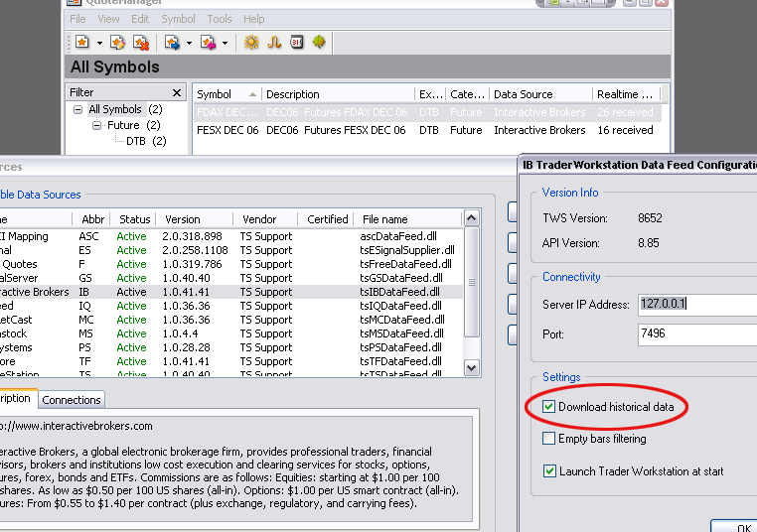Click the data sources scrollbar thumb
This screenshot has width=757, height=532.
click(x=472, y=282)
